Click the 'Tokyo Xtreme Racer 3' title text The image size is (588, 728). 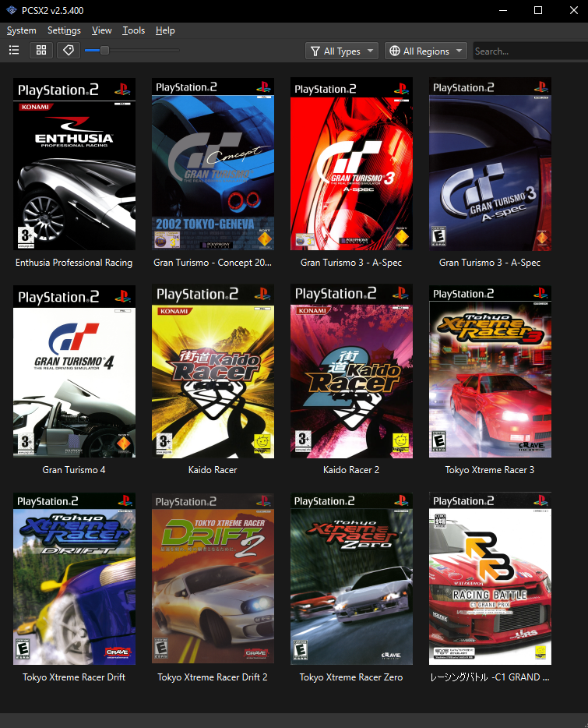(490, 470)
